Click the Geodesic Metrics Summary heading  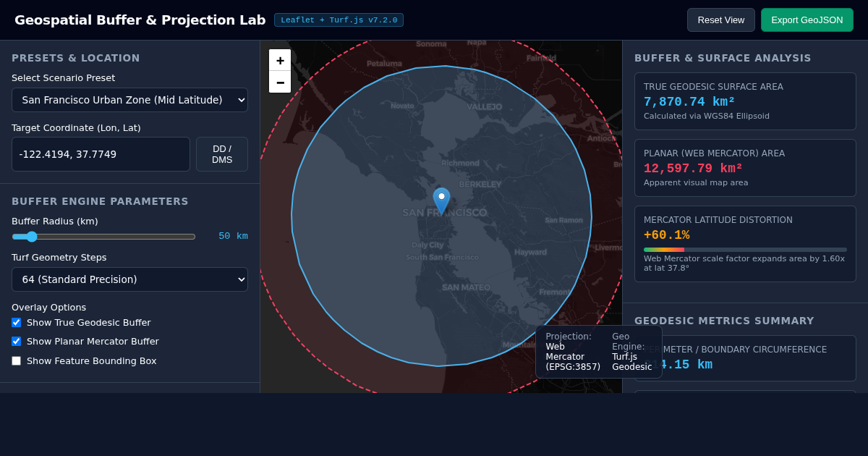point(724,321)
